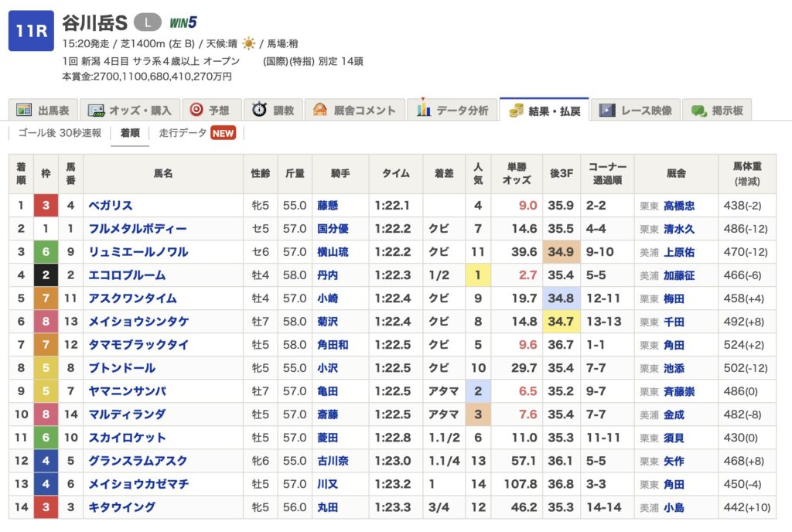Open horse グランスラムアスク
Viewport: 792px width, 532px height.
[x=138, y=461]
